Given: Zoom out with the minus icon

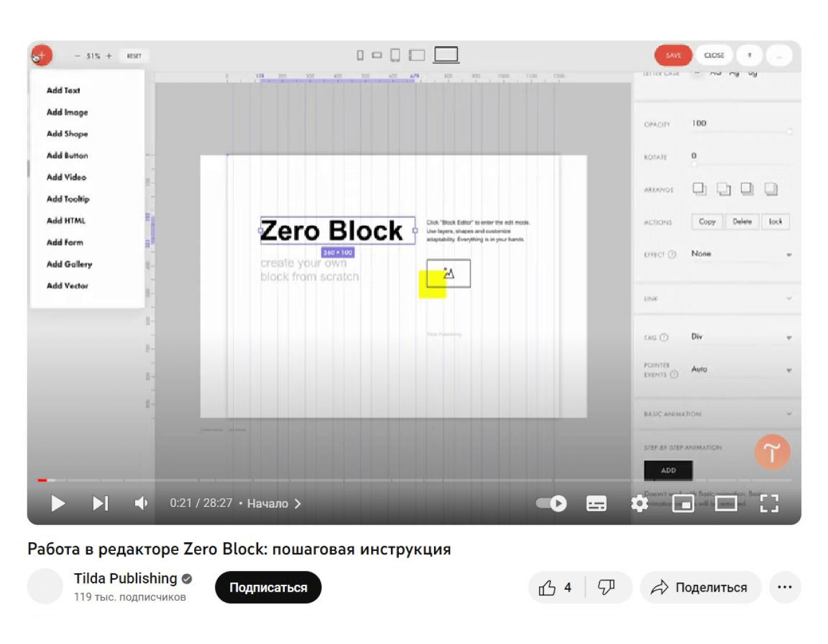Looking at the screenshot, I should (x=77, y=56).
